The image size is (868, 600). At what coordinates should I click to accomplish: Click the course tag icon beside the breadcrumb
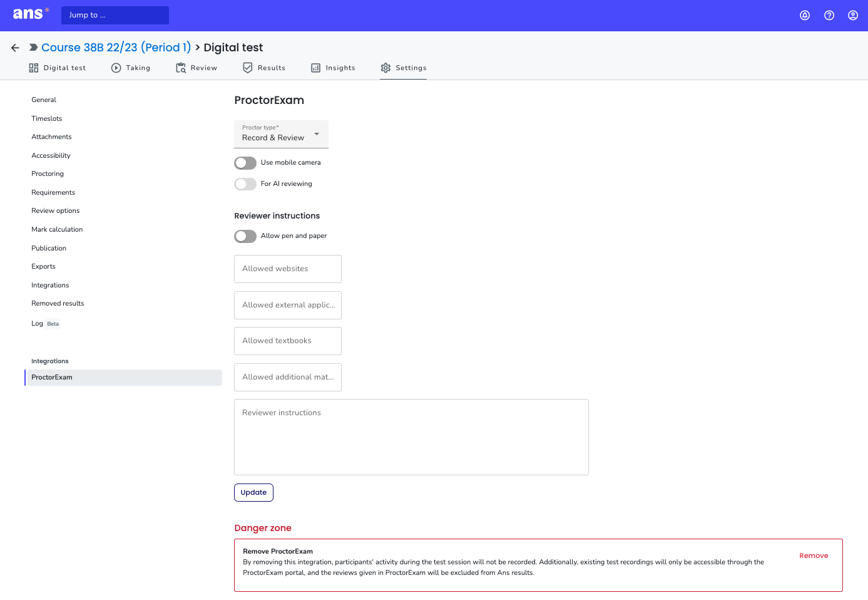[34, 48]
